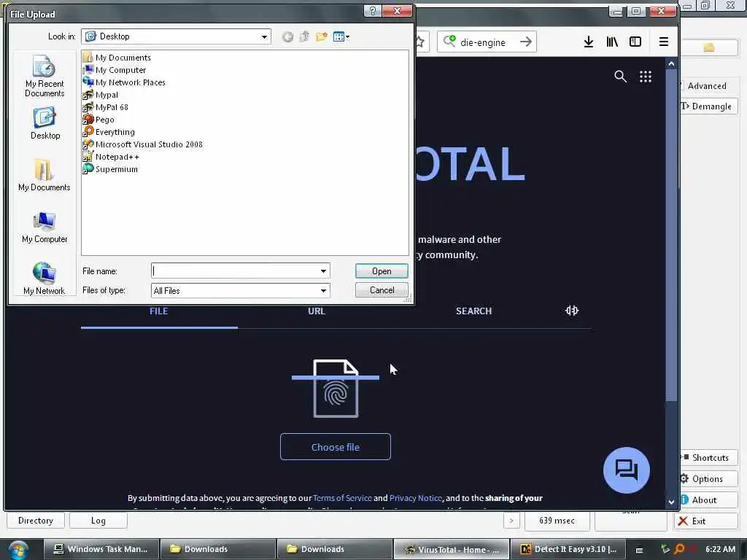The width and height of the screenshot is (747, 560).
Task: Select Desktop in the places bar
Action: pos(44,123)
